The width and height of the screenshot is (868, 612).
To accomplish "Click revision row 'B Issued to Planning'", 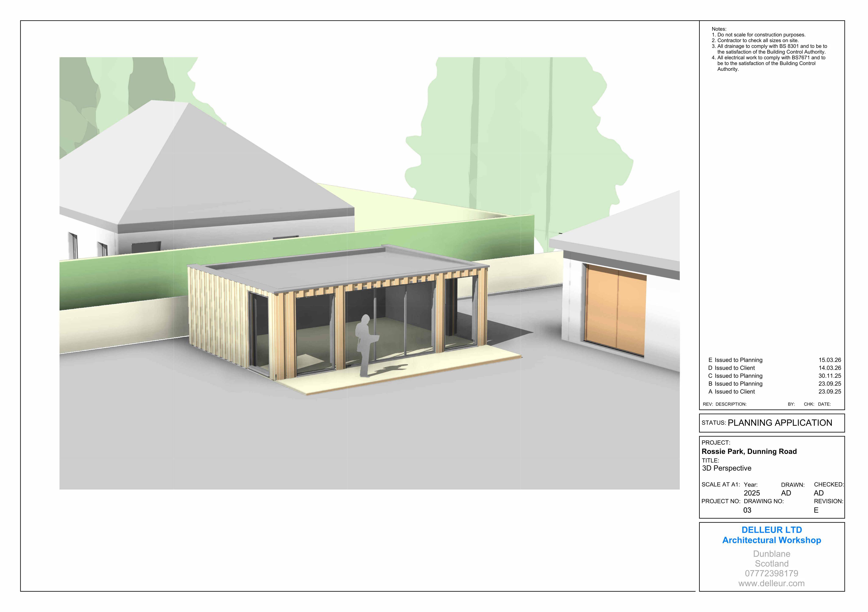I will click(x=775, y=384).
